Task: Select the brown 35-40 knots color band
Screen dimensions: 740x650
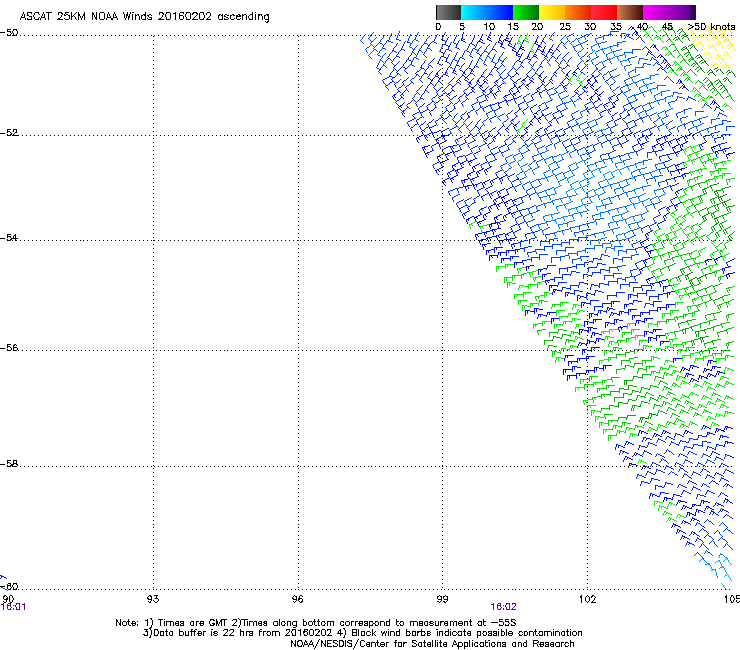Action: point(630,12)
